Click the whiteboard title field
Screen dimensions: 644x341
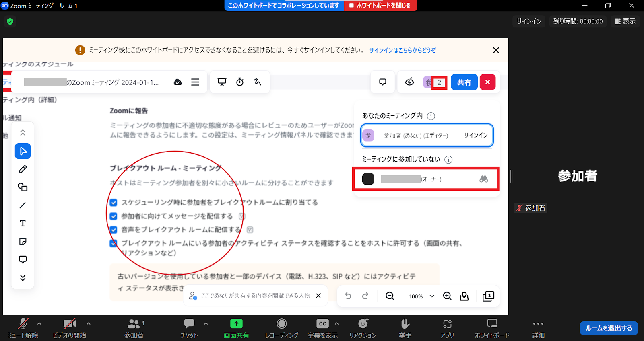click(x=91, y=82)
